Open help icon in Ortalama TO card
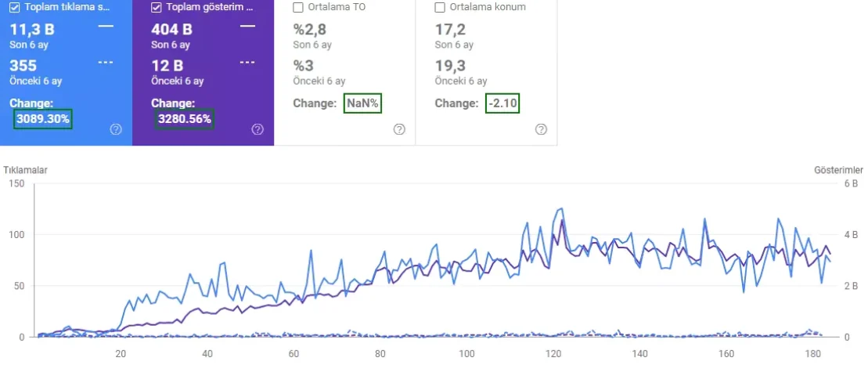This screenshot has height=365, width=868. coord(399,129)
